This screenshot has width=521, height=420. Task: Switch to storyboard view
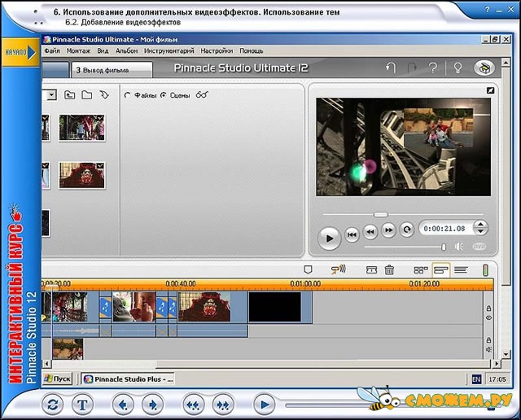421,269
